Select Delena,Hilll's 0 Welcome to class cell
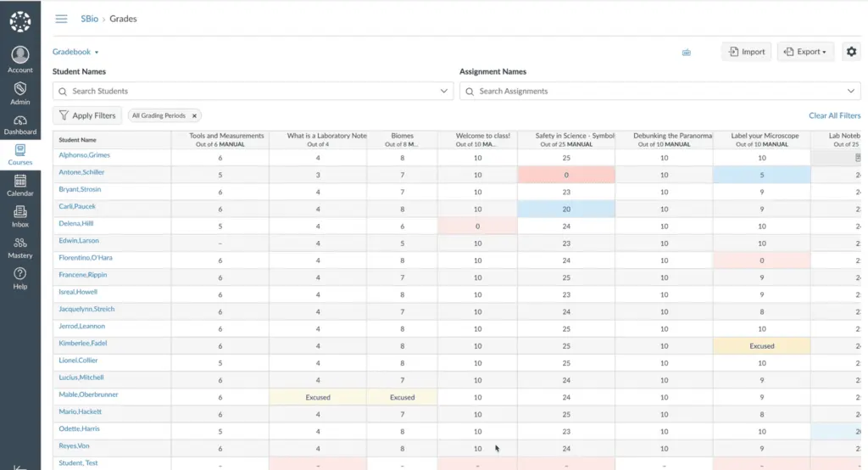This screenshot has width=868, height=470. (478, 227)
